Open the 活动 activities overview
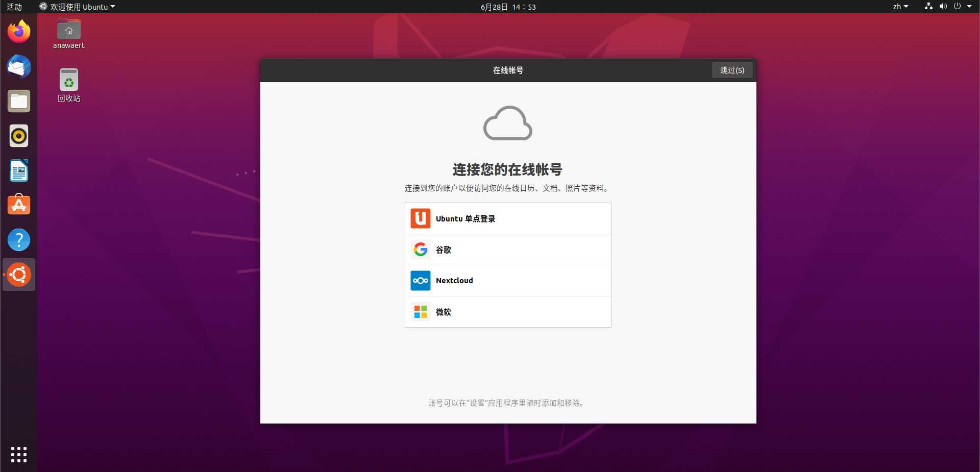The image size is (980, 472). point(14,7)
